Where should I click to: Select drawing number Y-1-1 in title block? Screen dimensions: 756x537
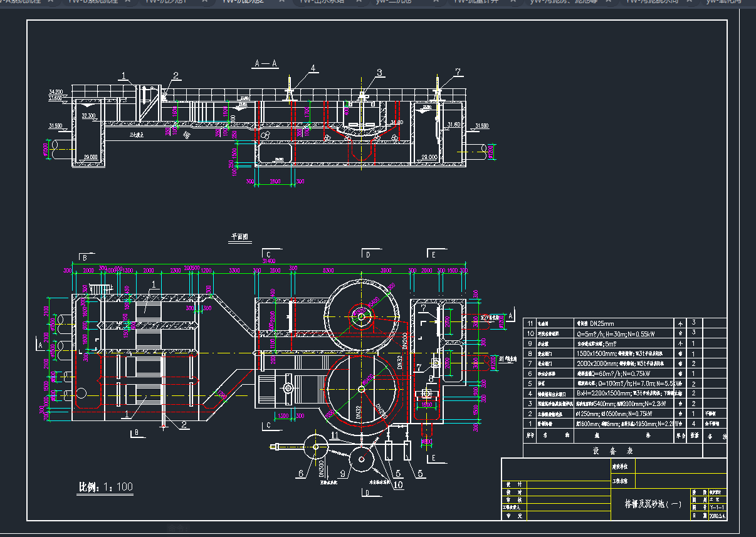pos(718,506)
